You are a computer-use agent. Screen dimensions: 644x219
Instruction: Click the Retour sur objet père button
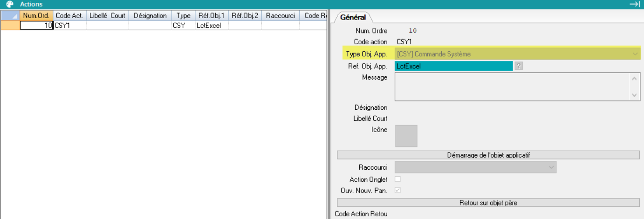tap(488, 203)
